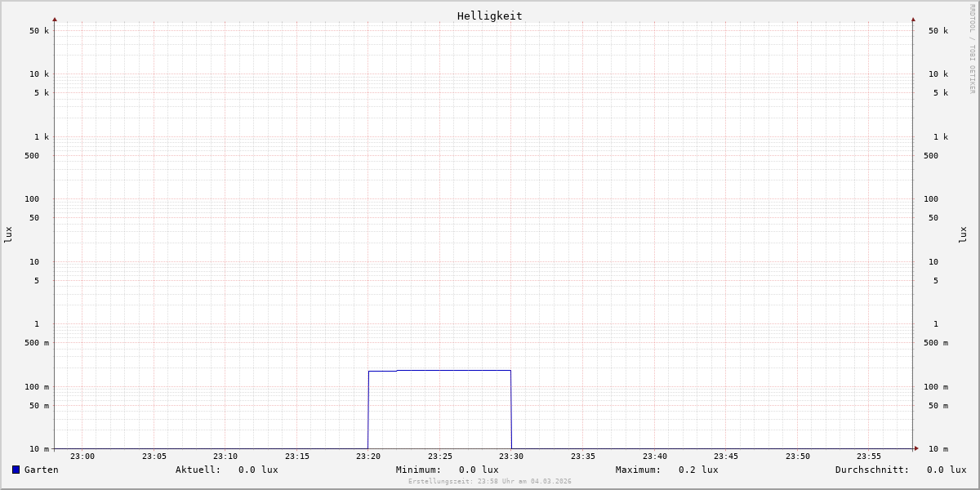Image resolution: width=980 pixels, height=490 pixels.
Task: Click the 10 m label on right axis
Action: click(938, 449)
